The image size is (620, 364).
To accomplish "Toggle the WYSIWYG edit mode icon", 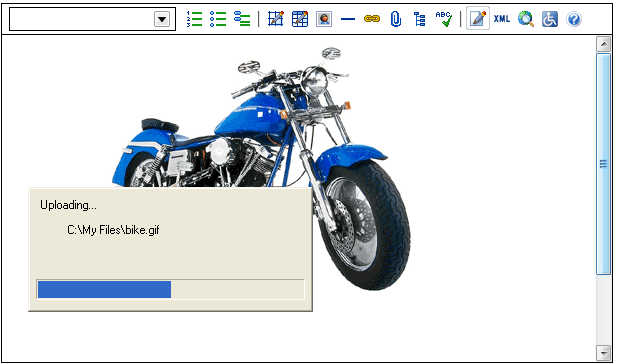I will (478, 18).
